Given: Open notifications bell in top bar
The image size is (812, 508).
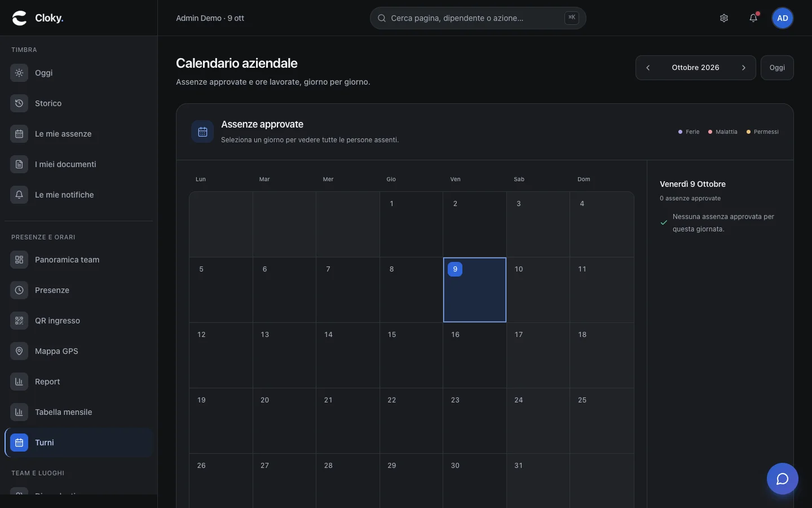Looking at the screenshot, I should [x=753, y=18].
